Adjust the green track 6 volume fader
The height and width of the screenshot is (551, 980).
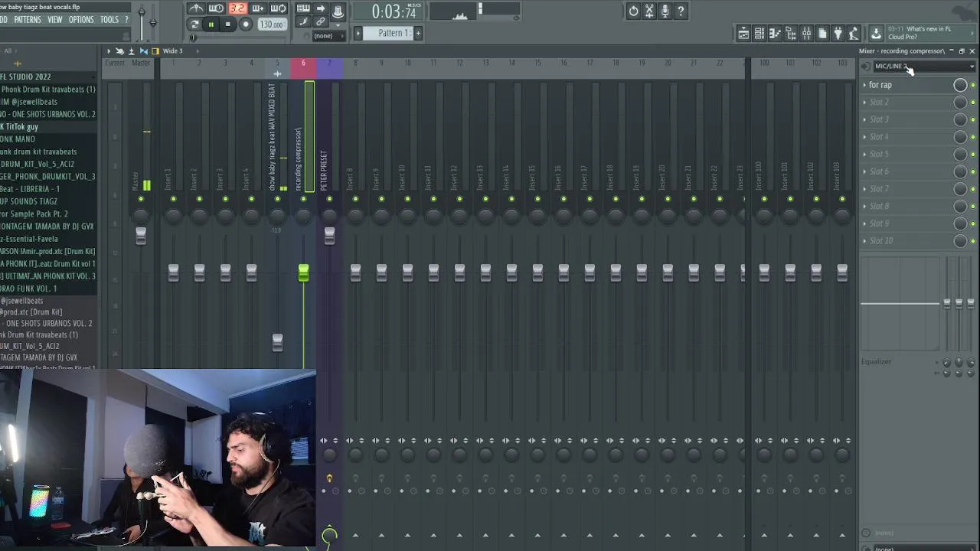click(x=303, y=272)
